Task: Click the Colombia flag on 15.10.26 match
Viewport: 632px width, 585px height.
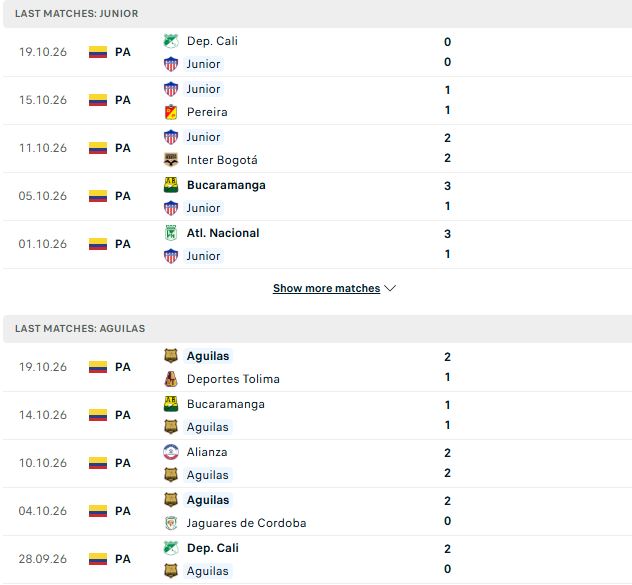Action: tap(98, 100)
